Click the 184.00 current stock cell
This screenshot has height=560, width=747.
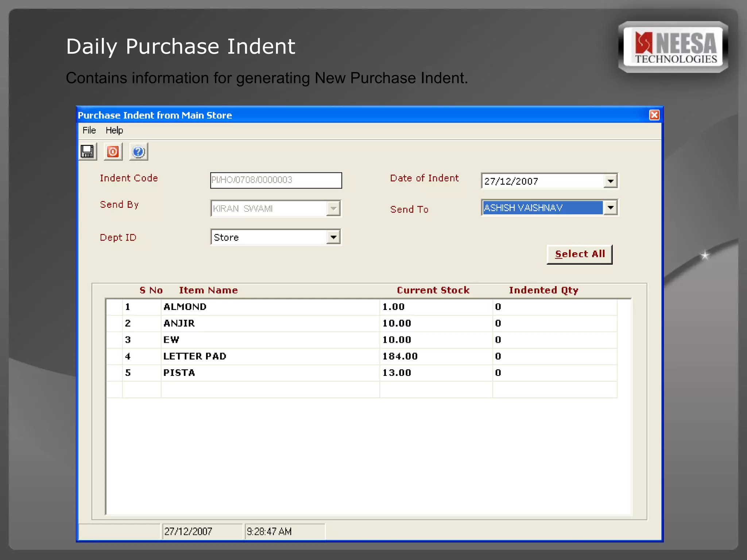pyautogui.click(x=436, y=356)
